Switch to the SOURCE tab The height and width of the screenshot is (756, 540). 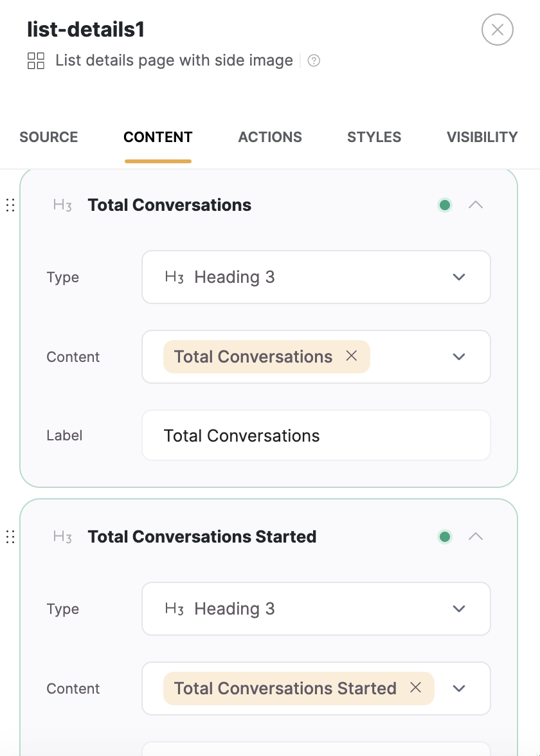[x=48, y=137]
